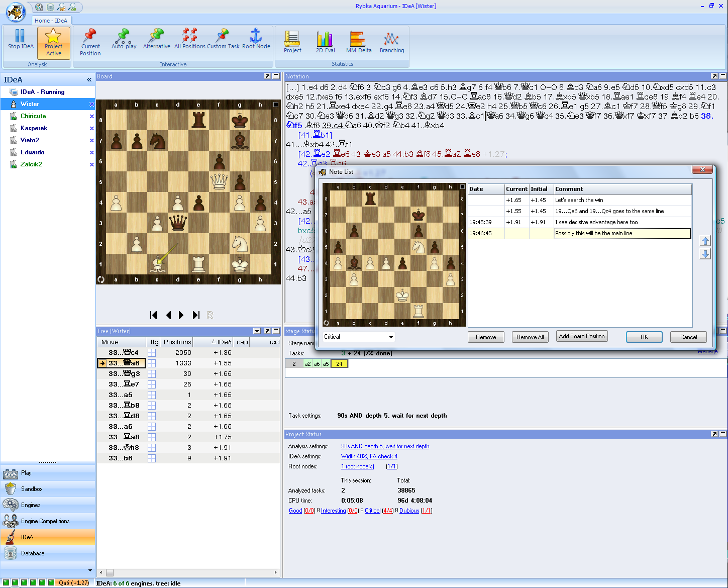
Task: Show Dubious positions link
Action: click(409, 511)
